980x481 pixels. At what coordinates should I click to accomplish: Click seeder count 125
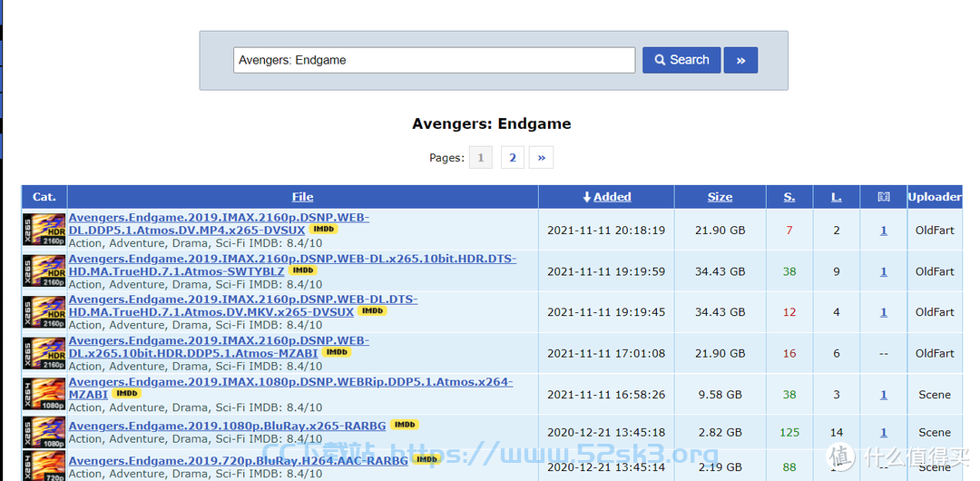(x=789, y=432)
